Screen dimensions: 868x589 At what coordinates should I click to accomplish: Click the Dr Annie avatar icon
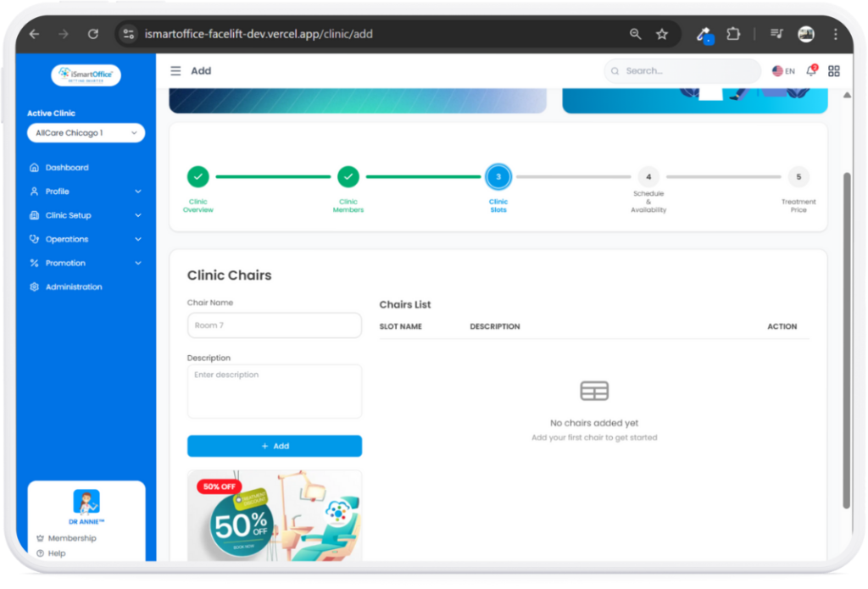coord(86,502)
